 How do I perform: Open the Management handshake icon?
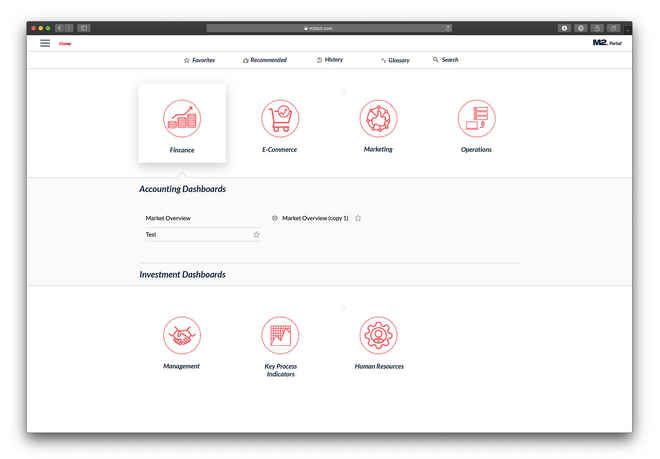(181, 335)
